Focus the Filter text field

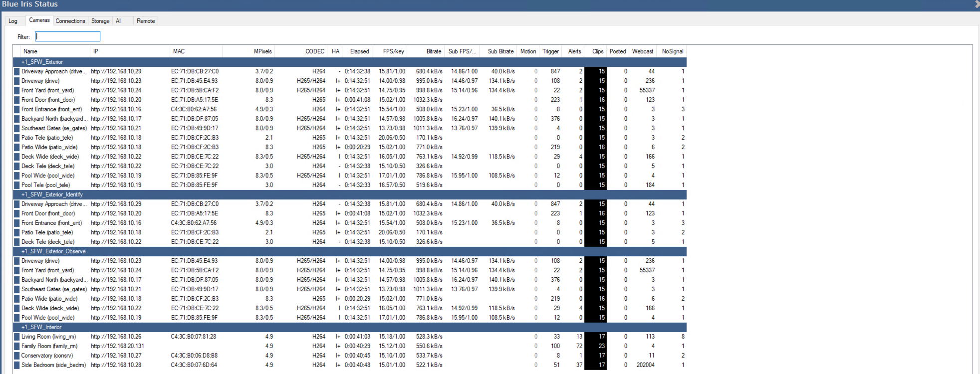tap(67, 36)
